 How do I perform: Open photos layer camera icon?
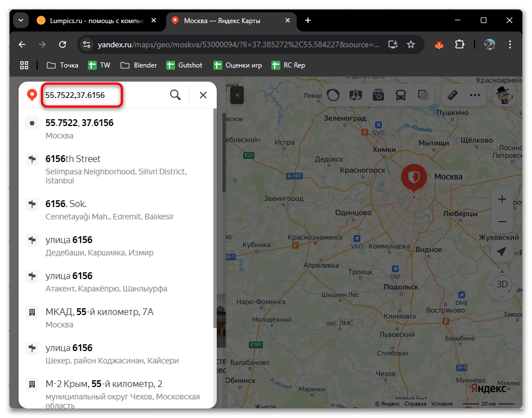pyautogui.click(x=378, y=95)
